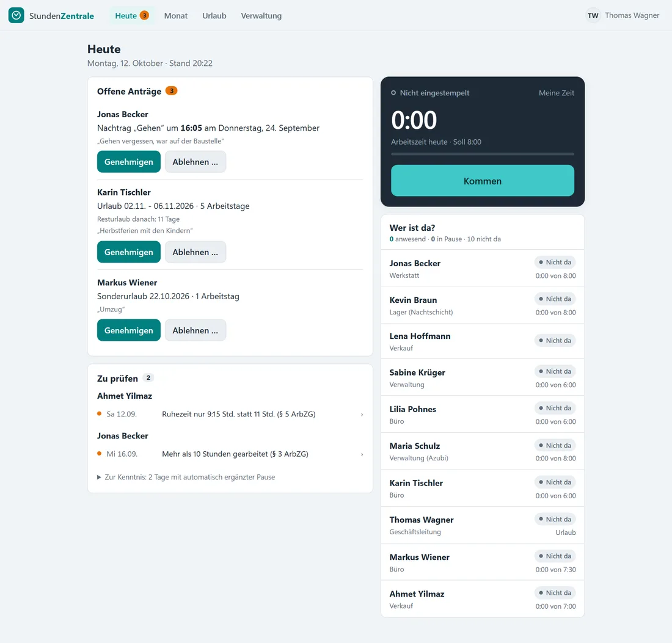
Task: Expand Ahmet Yilmaz's Ruhezeit warning chevron
Action: (x=362, y=414)
